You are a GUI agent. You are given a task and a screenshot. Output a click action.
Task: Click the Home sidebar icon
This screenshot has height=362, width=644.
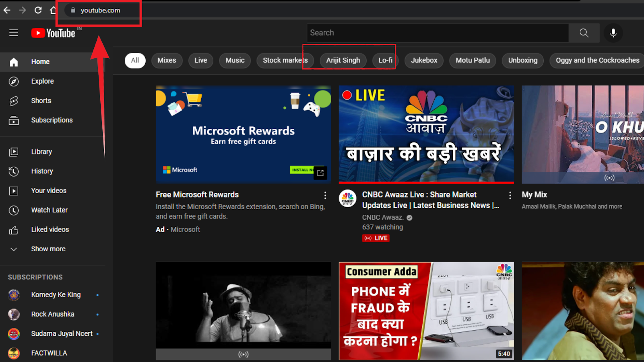[14, 62]
